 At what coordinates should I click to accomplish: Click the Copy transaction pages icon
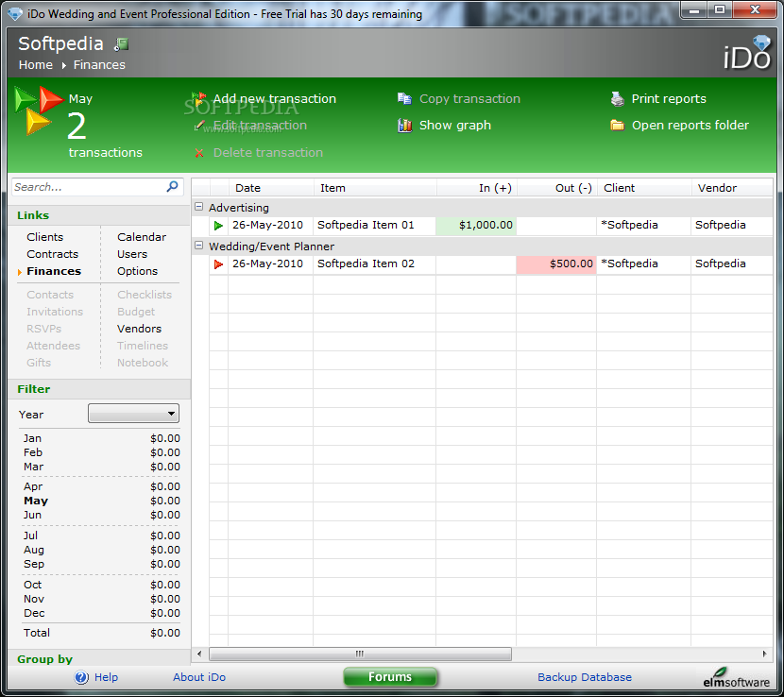[404, 98]
